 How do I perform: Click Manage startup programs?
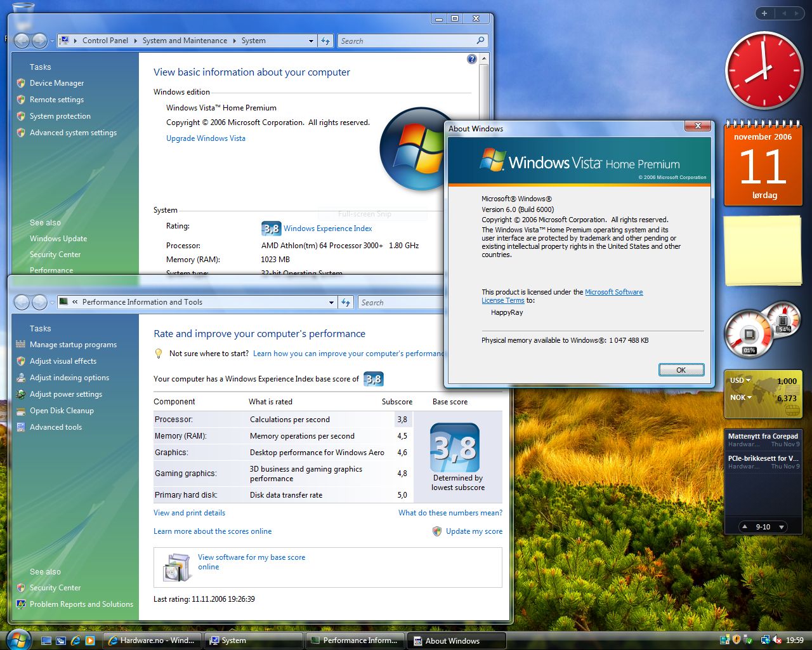point(73,345)
